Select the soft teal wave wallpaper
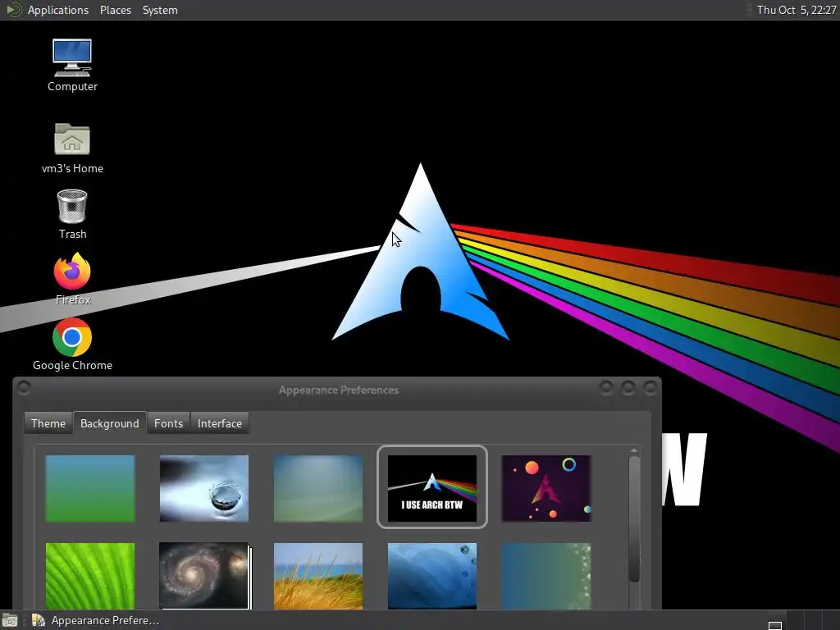 pos(318,488)
